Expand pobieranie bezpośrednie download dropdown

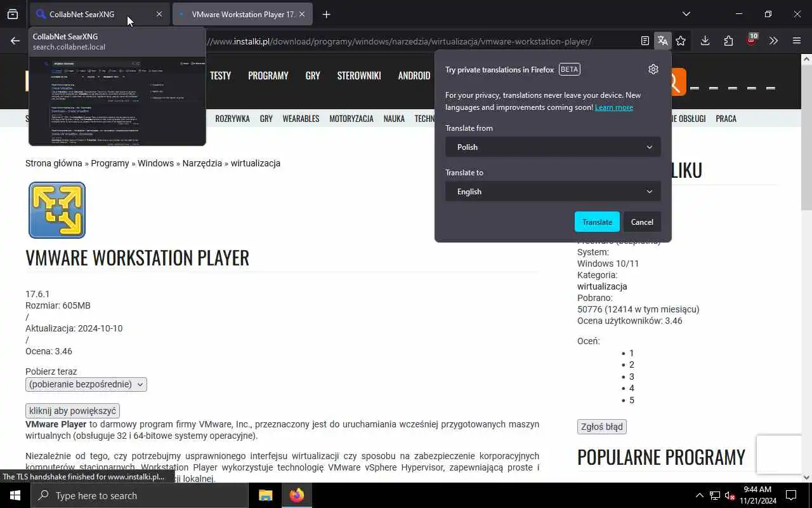click(x=86, y=384)
